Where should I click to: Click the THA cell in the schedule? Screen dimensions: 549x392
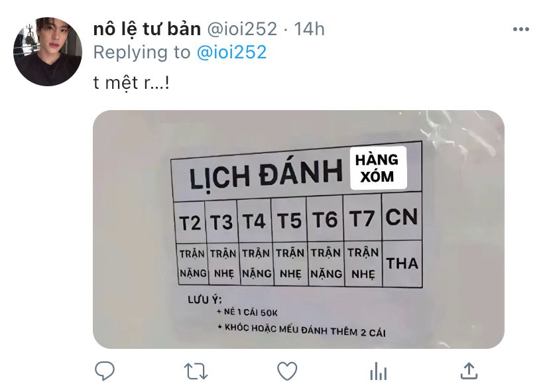(402, 263)
